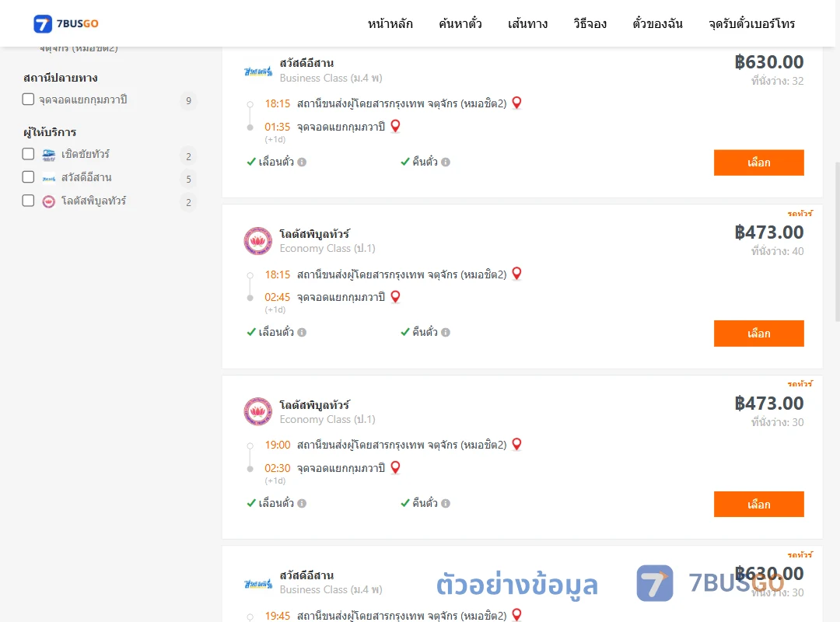
Task: Open วิธีจอง in the top navigation
Action: (x=590, y=23)
